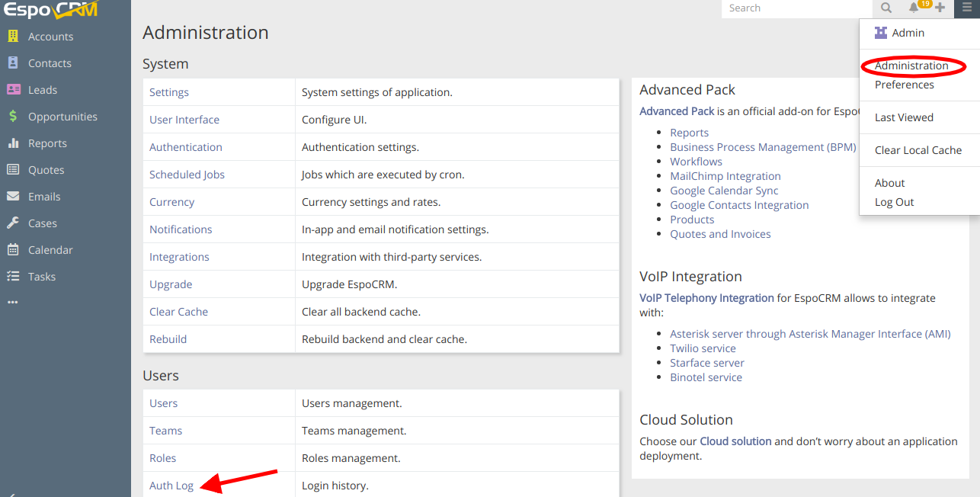Click the Clear Cache link
The image size is (980, 497).
[178, 312]
